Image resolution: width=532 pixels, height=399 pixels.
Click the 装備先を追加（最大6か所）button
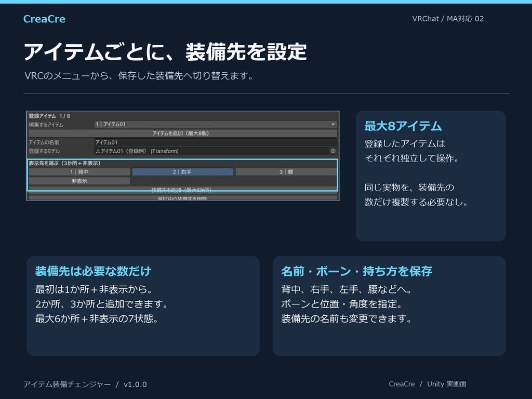[x=183, y=190]
